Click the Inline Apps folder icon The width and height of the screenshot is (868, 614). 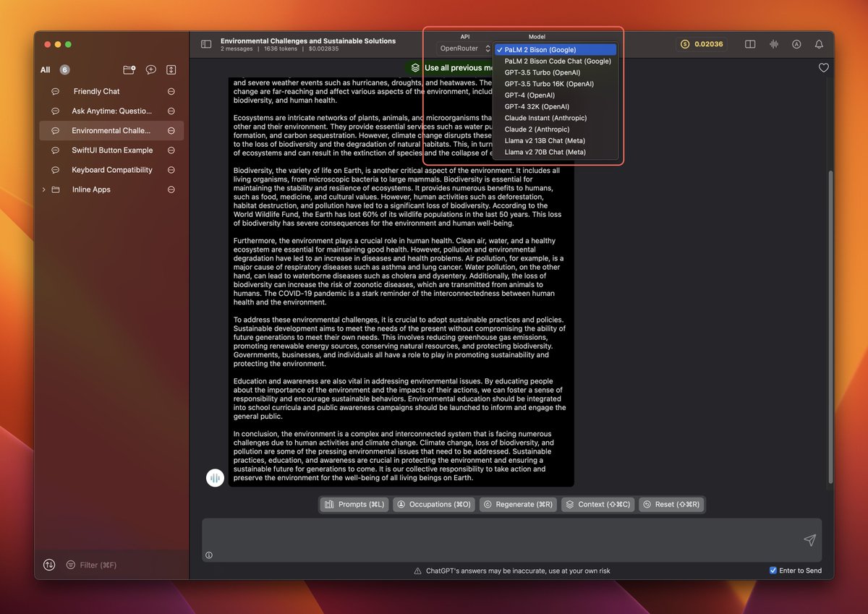tap(56, 189)
